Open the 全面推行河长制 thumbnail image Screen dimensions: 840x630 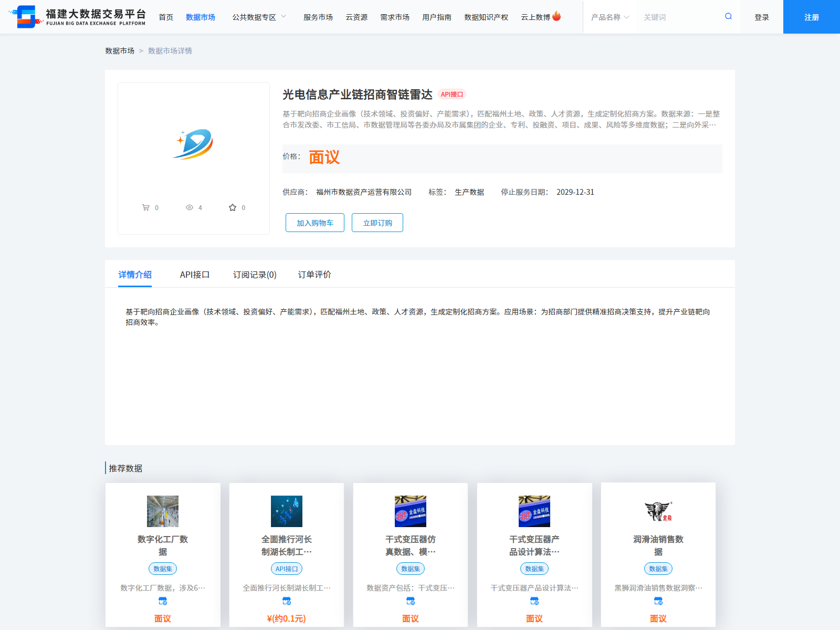(287, 511)
